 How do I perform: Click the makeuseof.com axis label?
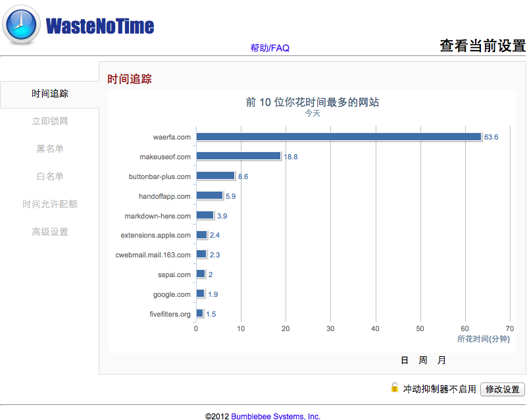pyautogui.click(x=165, y=157)
